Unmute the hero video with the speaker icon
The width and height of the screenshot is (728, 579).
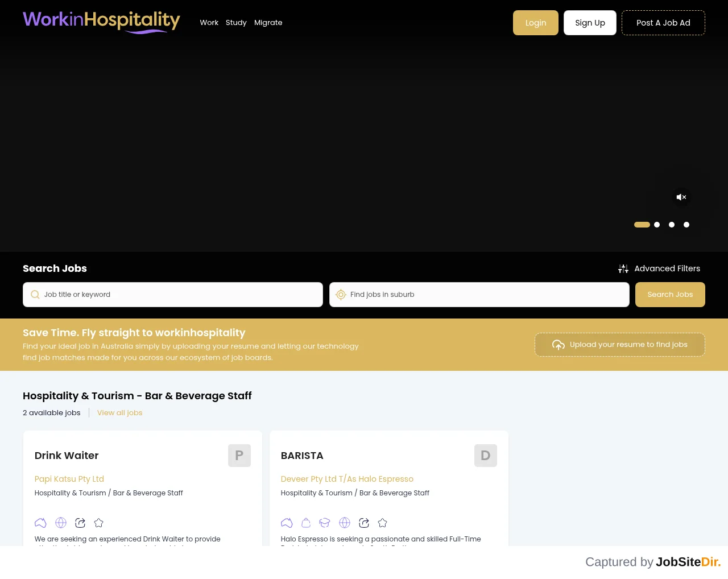[x=681, y=197]
